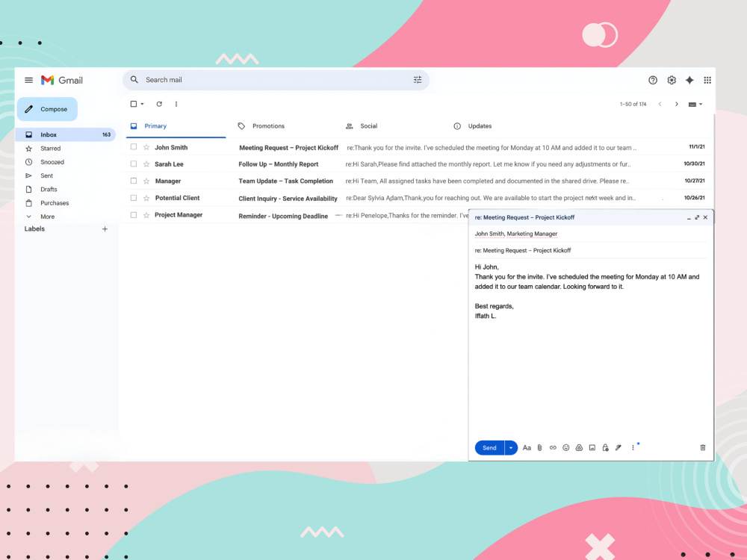
Task: Click in the Search mail field
Action: [x=276, y=80]
